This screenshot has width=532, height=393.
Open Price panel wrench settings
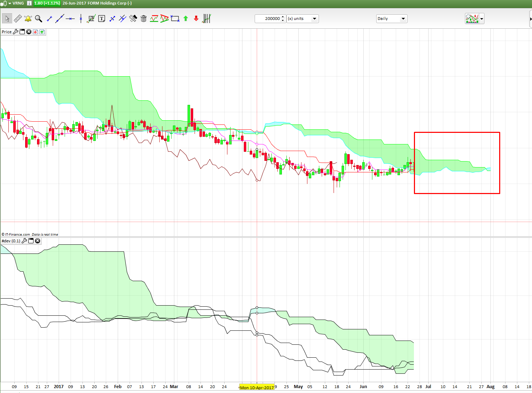pyautogui.click(x=16, y=32)
